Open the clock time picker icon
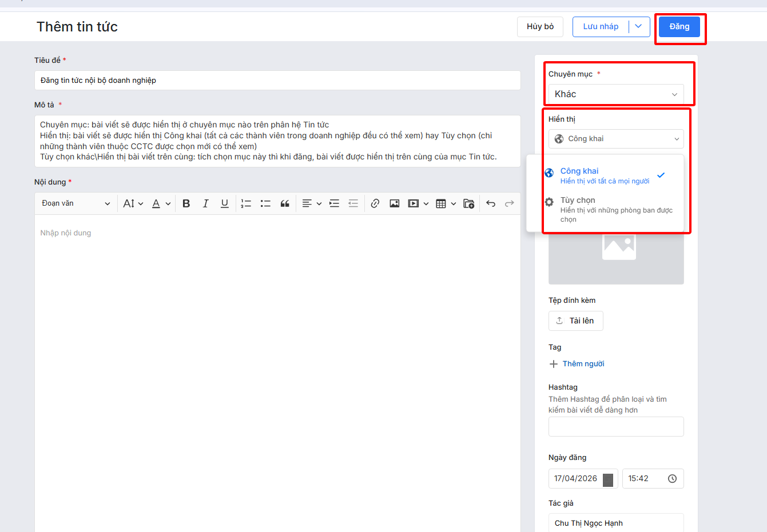Viewport: 767px width, 532px height. pyautogui.click(x=673, y=479)
